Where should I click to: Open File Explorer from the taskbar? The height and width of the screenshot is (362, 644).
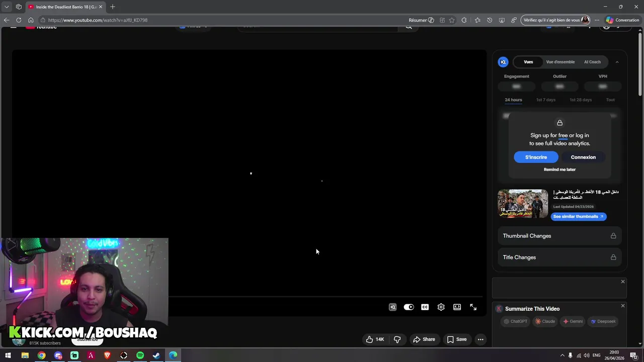pyautogui.click(x=25, y=355)
